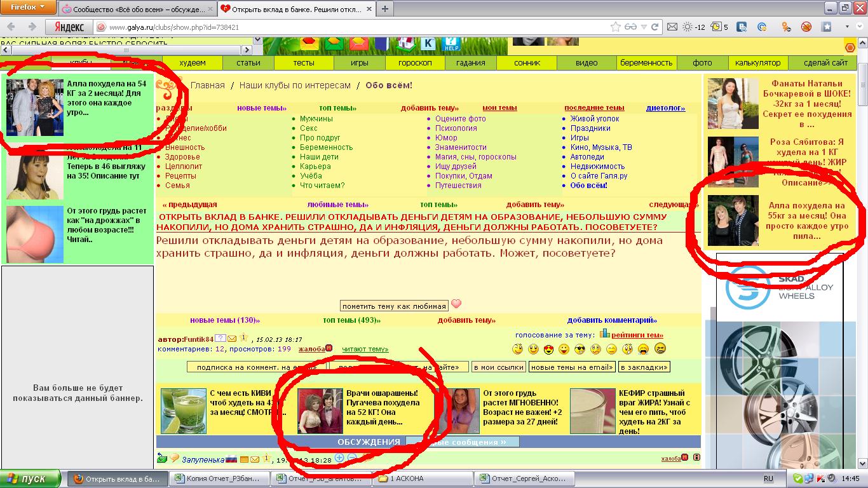Click «жалоба» link under the topic author
This screenshot has height=488, width=868.
tap(311, 349)
